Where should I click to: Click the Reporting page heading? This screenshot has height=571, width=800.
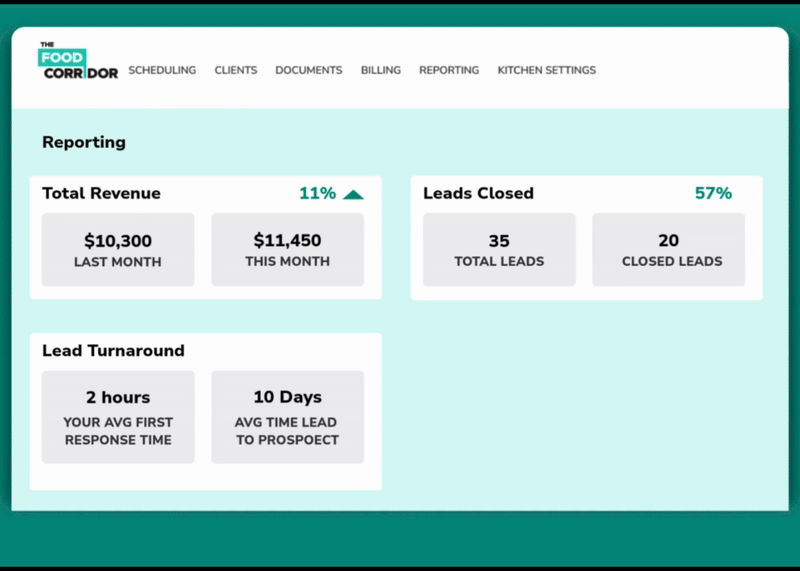[84, 142]
